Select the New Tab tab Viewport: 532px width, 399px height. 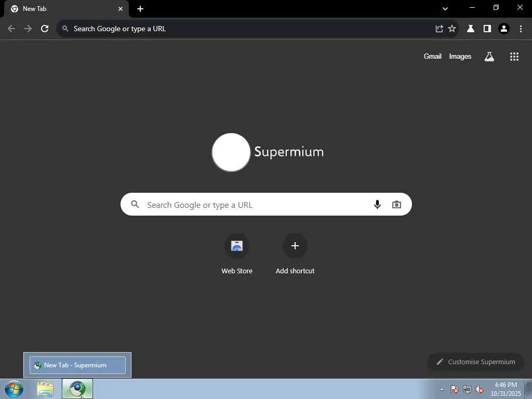[x=66, y=9]
